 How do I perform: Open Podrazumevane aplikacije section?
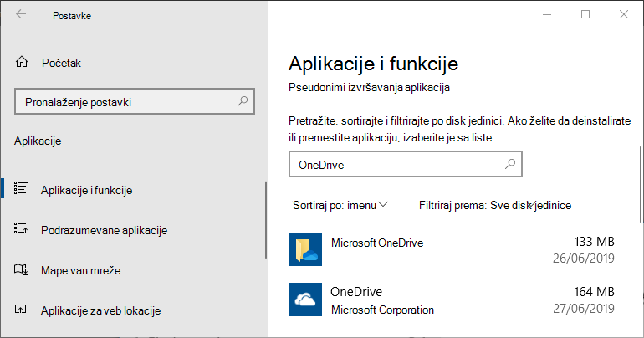tap(104, 230)
